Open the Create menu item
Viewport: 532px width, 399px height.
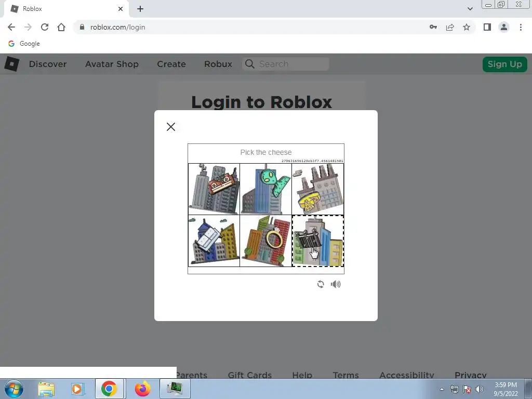[x=171, y=64]
